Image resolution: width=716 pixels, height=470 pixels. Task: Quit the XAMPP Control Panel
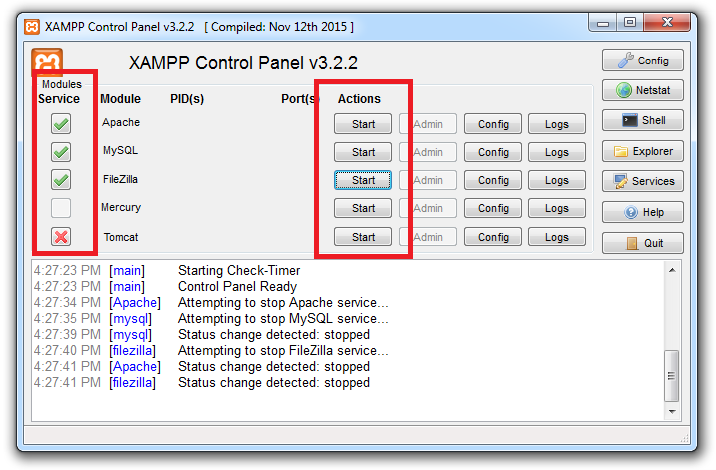pyautogui.click(x=643, y=243)
